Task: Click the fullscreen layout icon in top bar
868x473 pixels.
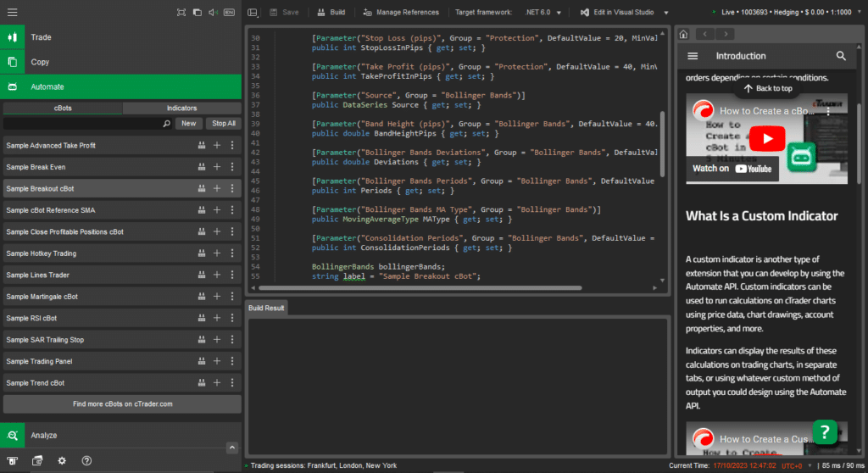Action: tap(181, 12)
